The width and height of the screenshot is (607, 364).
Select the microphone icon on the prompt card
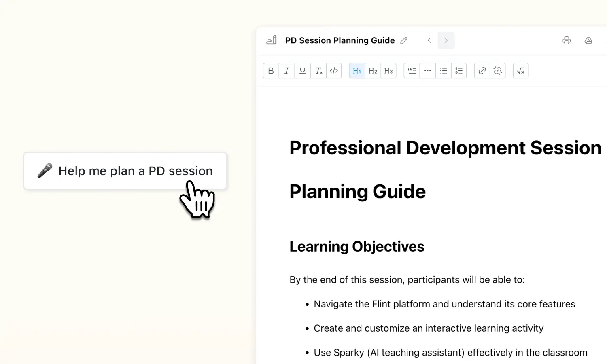click(45, 170)
